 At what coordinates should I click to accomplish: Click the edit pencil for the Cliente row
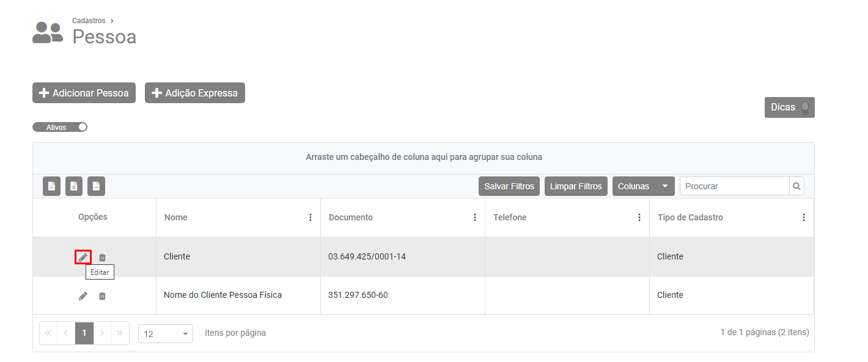coord(83,258)
